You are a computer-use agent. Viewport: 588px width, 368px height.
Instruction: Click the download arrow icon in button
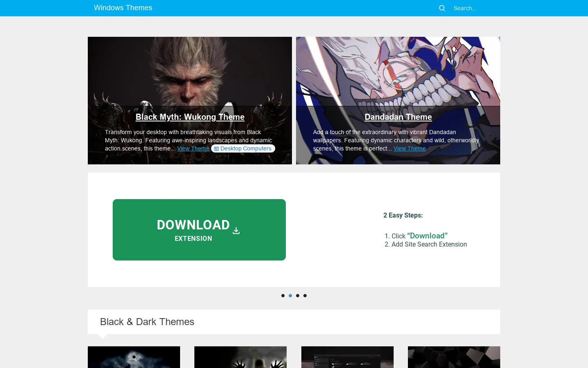tap(236, 231)
